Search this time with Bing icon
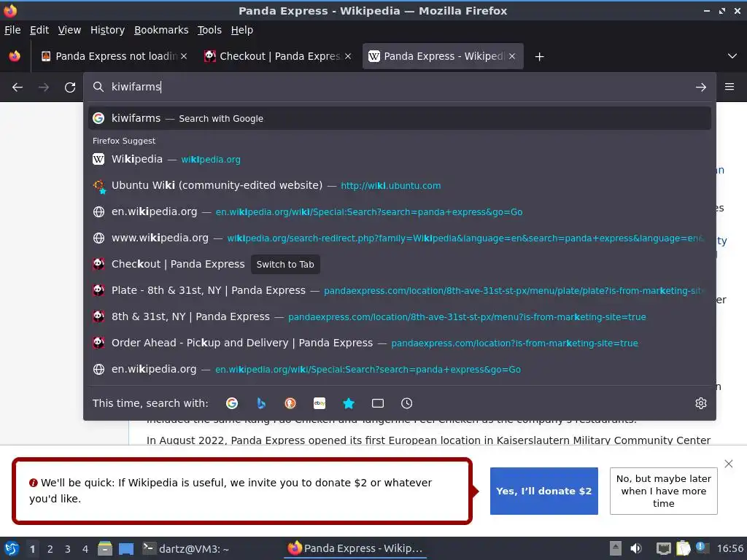747x560 pixels. click(261, 403)
